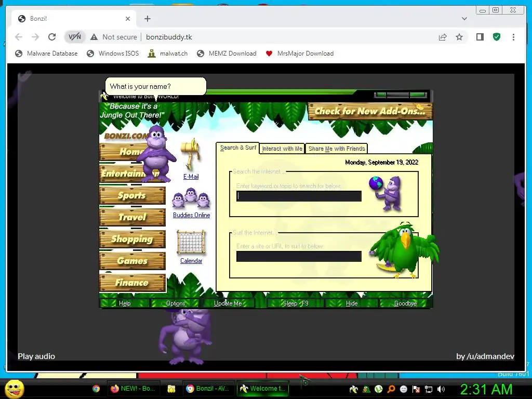
Task: Click the Hide button
Action: tap(352, 303)
